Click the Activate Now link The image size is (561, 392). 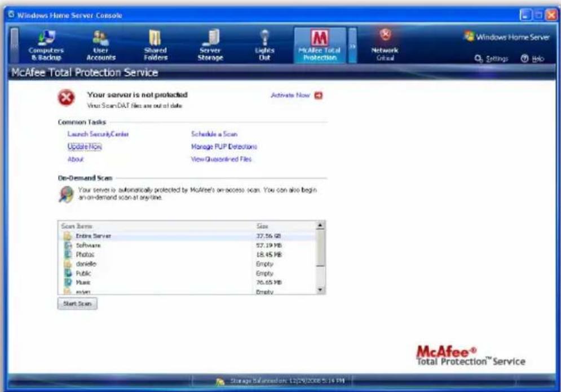[x=290, y=95]
